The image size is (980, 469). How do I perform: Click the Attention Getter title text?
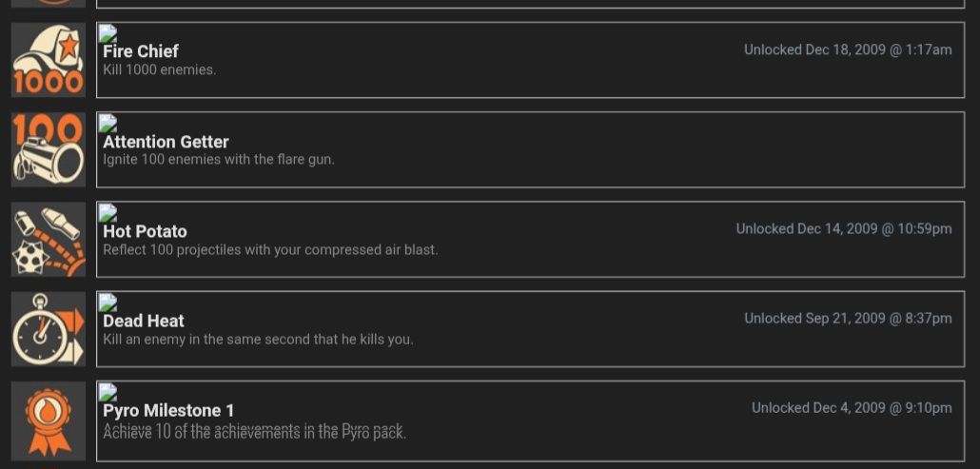(166, 142)
